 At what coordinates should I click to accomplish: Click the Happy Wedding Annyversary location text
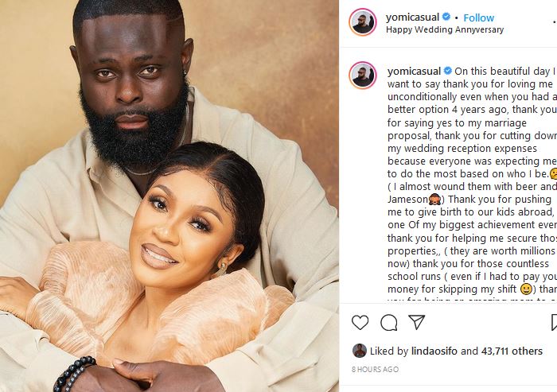pyautogui.click(x=445, y=29)
